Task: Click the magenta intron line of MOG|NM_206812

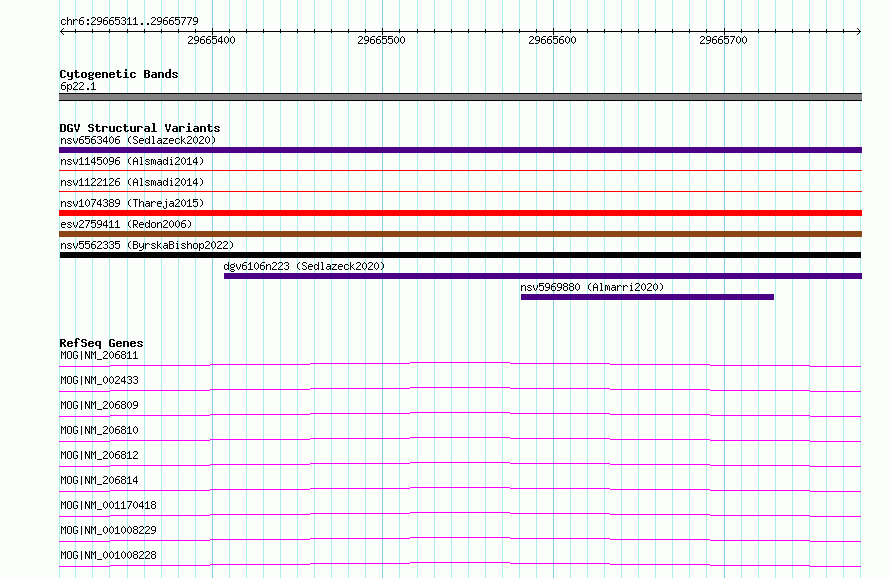Action: pyautogui.click(x=460, y=463)
